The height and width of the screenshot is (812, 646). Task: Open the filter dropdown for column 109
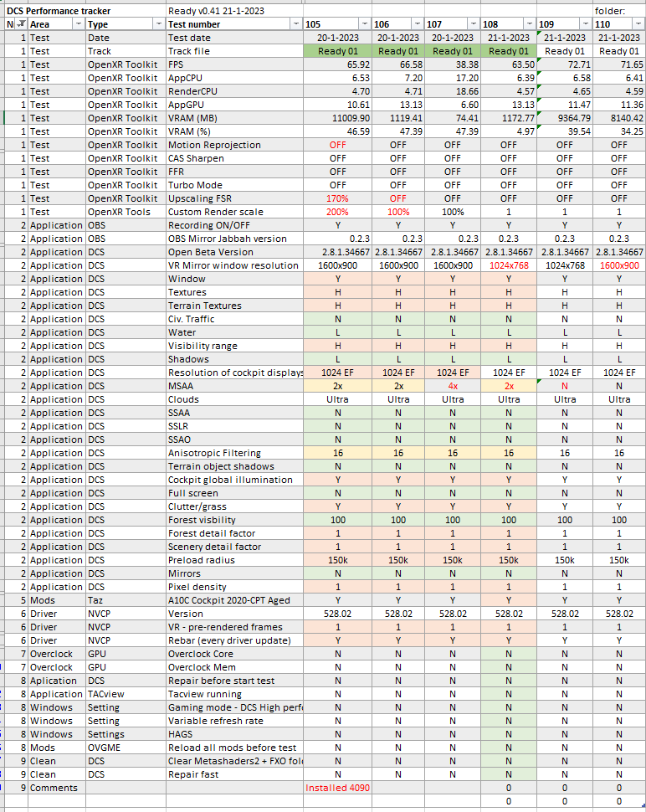(x=586, y=24)
